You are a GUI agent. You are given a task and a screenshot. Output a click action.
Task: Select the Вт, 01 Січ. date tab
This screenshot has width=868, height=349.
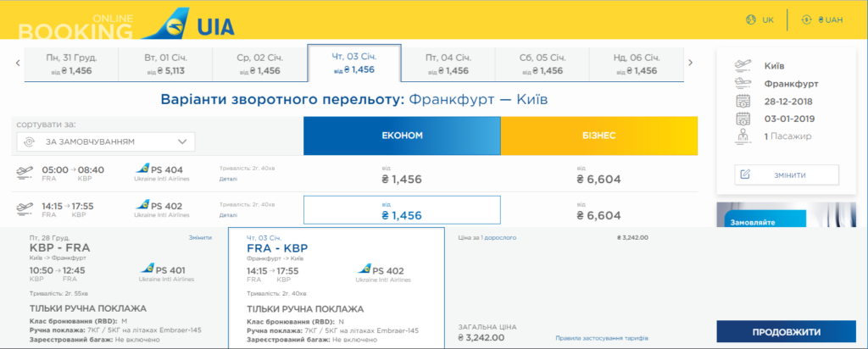click(x=165, y=64)
